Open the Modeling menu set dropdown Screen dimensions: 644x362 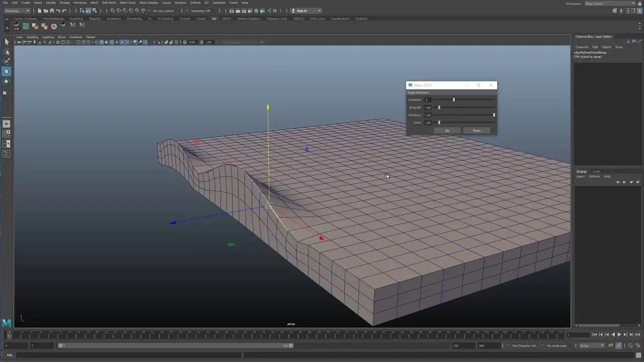[x=17, y=11]
